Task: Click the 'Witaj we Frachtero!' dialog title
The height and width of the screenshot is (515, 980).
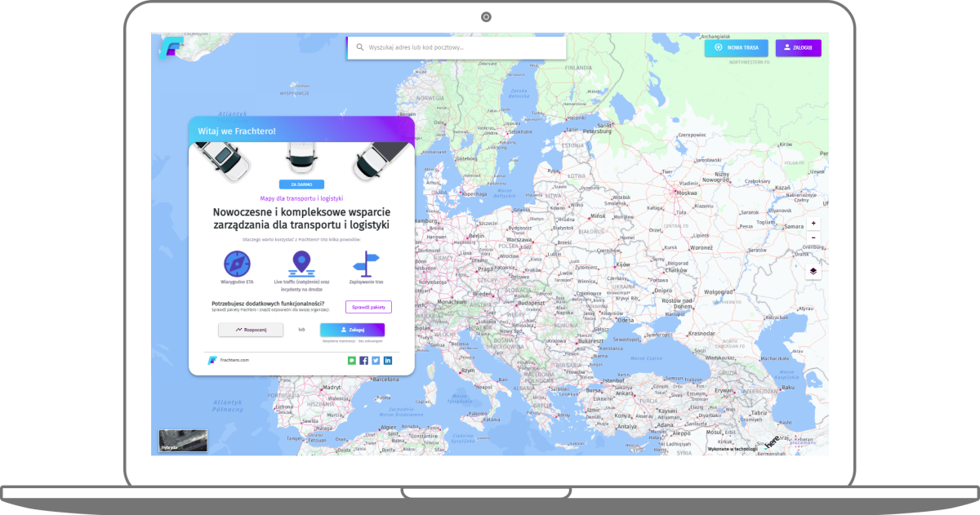Action: pyautogui.click(x=237, y=131)
